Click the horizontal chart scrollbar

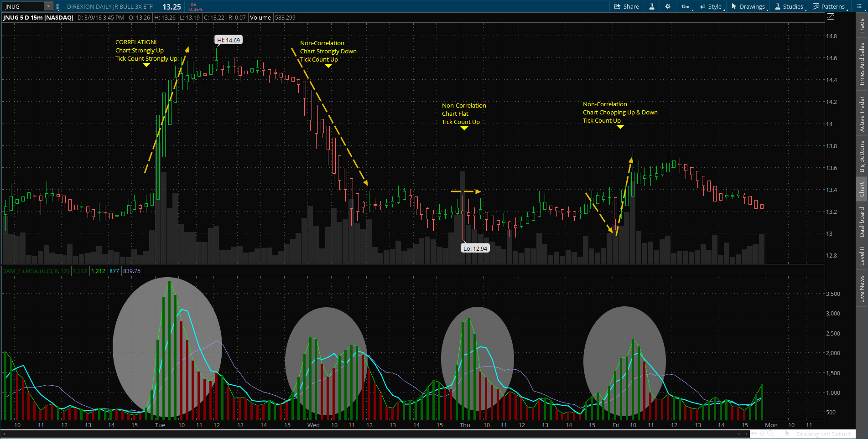[374, 434]
